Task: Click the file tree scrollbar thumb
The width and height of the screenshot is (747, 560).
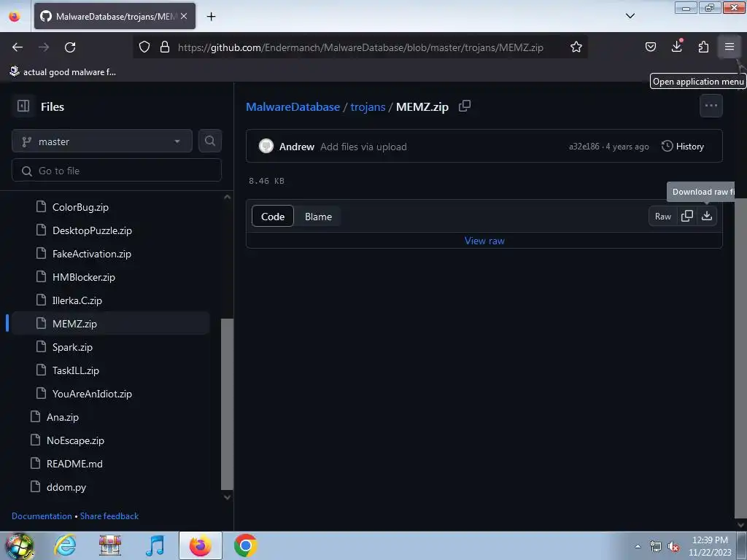Action: point(228,404)
